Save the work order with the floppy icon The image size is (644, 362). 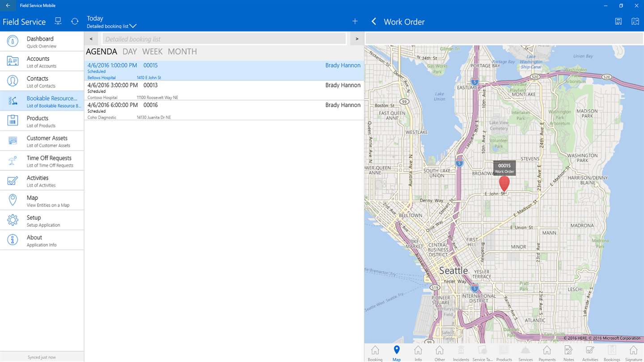point(619,21)
